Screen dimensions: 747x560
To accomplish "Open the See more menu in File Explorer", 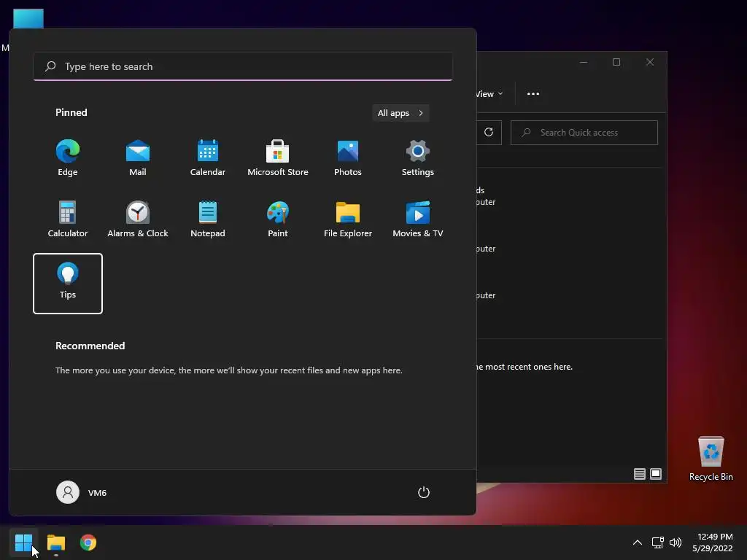I will pos(533,94).
